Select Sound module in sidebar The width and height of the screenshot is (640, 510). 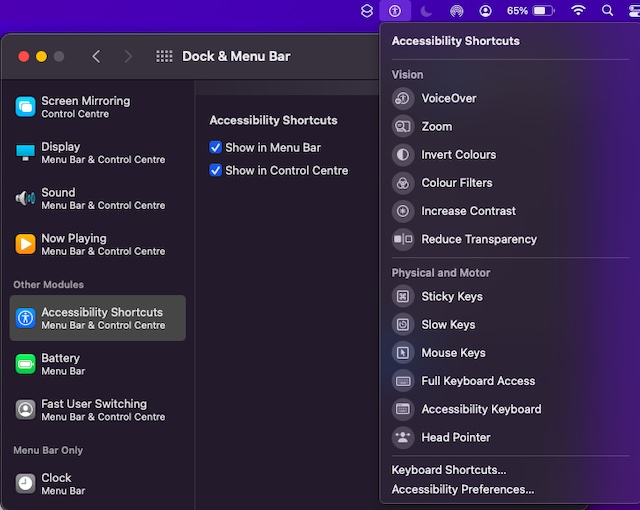(98, 198)
